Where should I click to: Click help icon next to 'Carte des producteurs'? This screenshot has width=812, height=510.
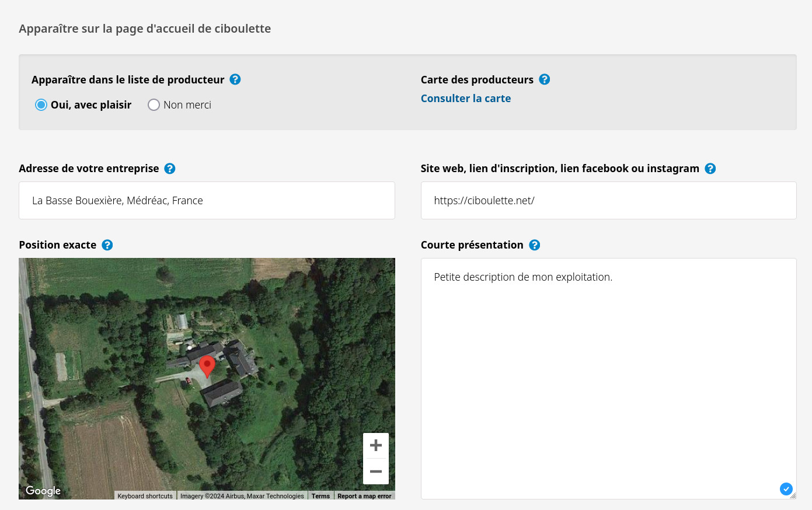(545, 79)
